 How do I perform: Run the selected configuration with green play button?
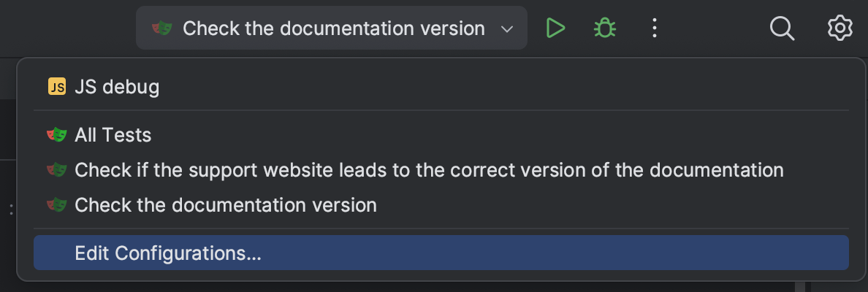click(x=555, y=28)
